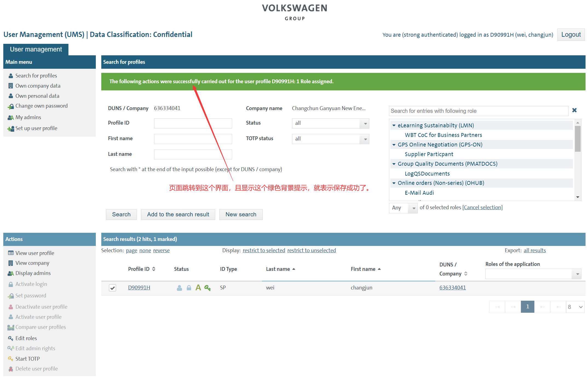Image resolution: width=588 pixels, height=379 pixels.
Task: Go to the previous results page
Action: [x=513, y=307]
